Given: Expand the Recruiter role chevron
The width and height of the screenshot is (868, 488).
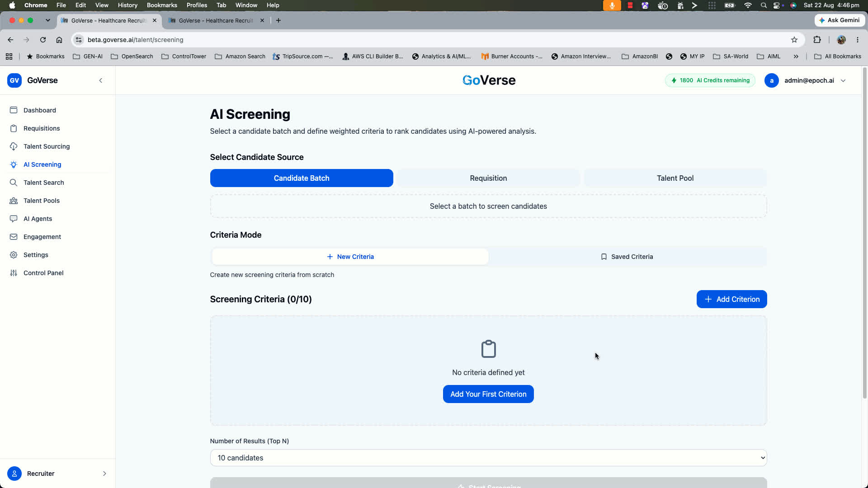Looking at the screenshot, I should 104,474.
